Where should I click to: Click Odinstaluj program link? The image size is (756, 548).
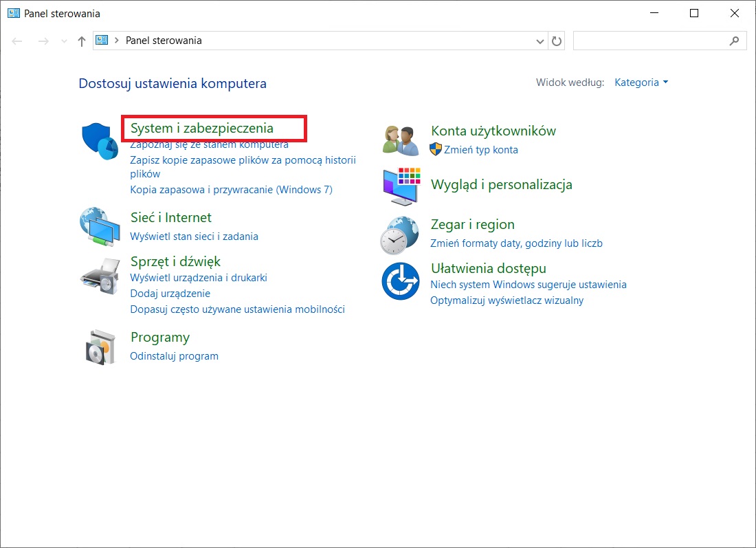174,356
